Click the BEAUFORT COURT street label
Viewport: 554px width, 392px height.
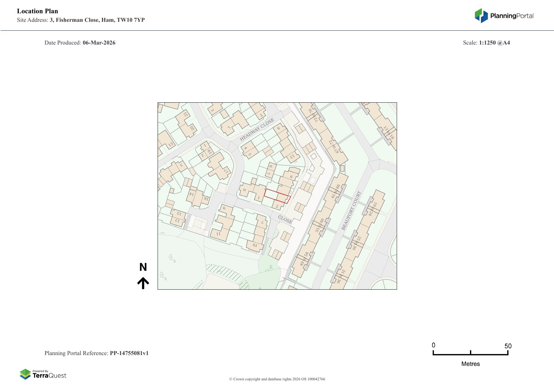(351, 211)
